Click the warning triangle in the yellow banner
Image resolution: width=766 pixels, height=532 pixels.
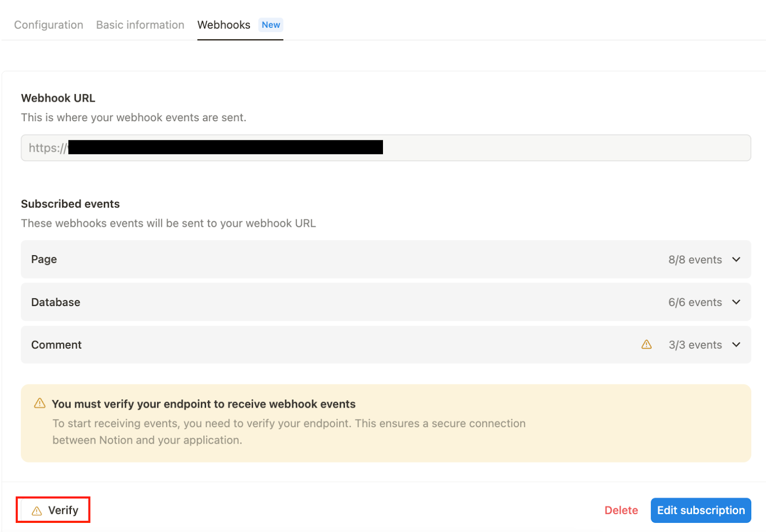(40, 404)
